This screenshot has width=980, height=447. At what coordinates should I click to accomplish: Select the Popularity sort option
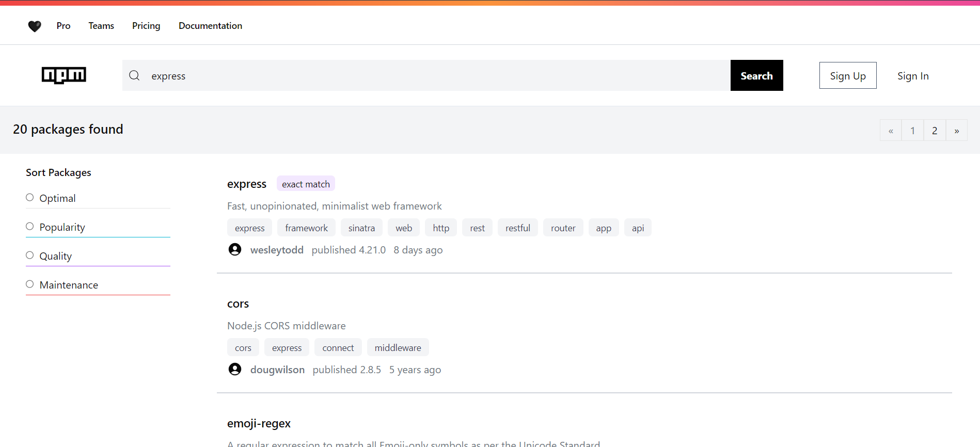pyautogui.click(x=30, y=227)
